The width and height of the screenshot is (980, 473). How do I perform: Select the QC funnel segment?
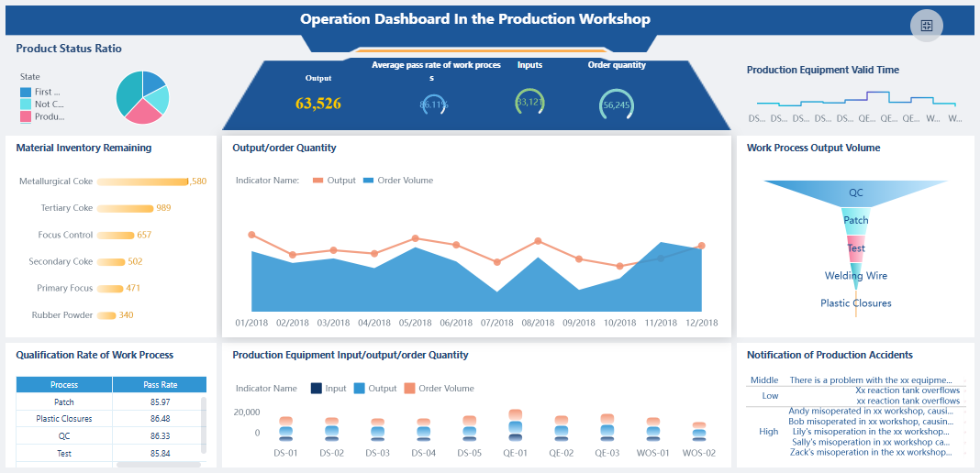click(855, 193)
